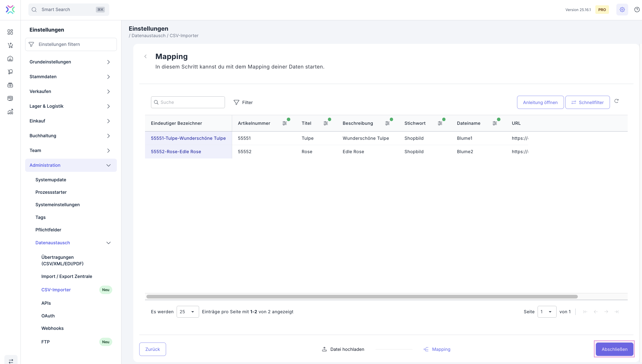Click the settings gear icon in header
The width and height of the screenshot is (642, 364).
tap(622, 10)
